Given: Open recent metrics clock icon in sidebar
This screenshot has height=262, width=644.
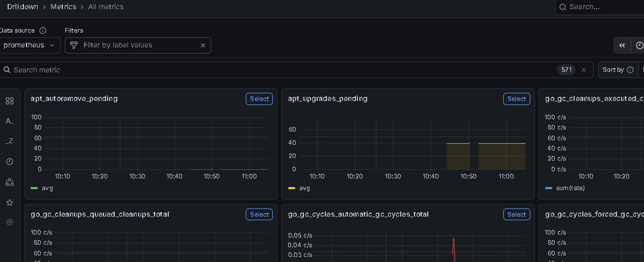Looking at the screenshot, I should pos(9,162).
